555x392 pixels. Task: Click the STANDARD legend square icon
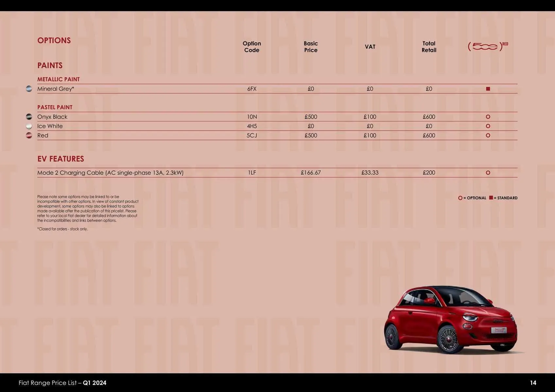tap(492, 198)
